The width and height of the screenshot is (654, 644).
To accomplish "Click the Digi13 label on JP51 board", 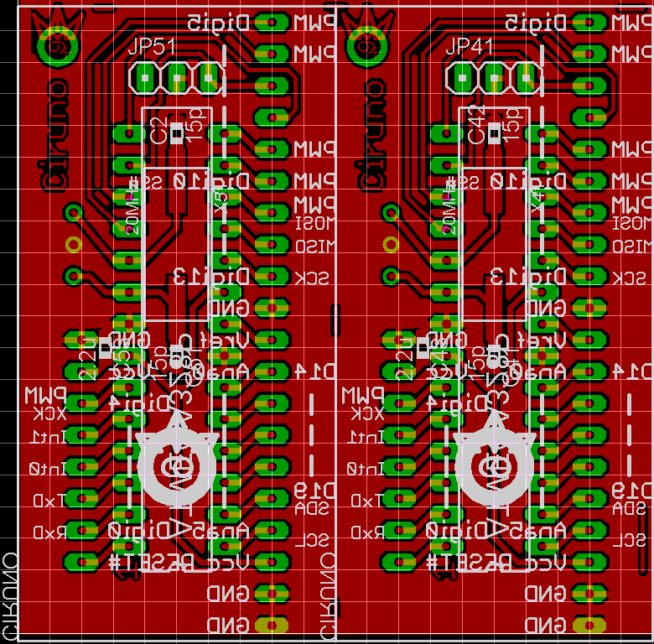I will [211, 276].
